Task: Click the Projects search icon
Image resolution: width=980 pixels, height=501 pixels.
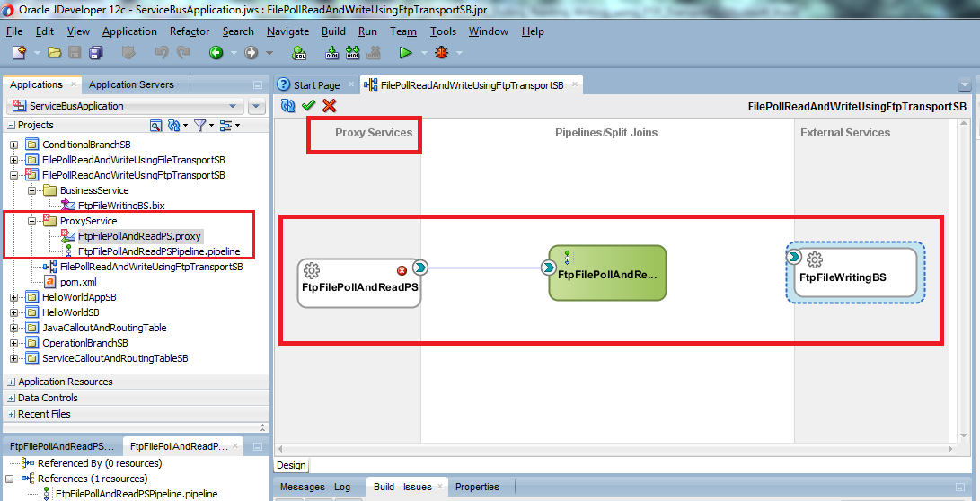Action: [x=156, y=126]
